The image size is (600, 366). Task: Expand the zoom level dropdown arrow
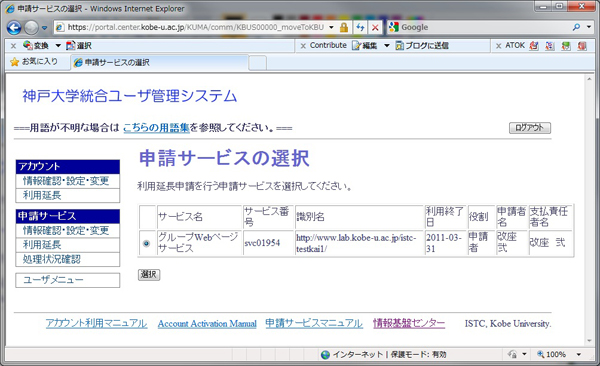point(579,355)
